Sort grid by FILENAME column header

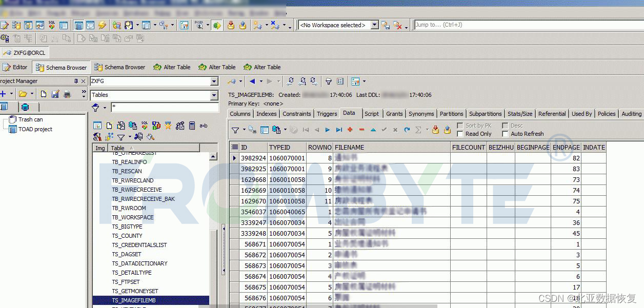[x=392, y=147]
